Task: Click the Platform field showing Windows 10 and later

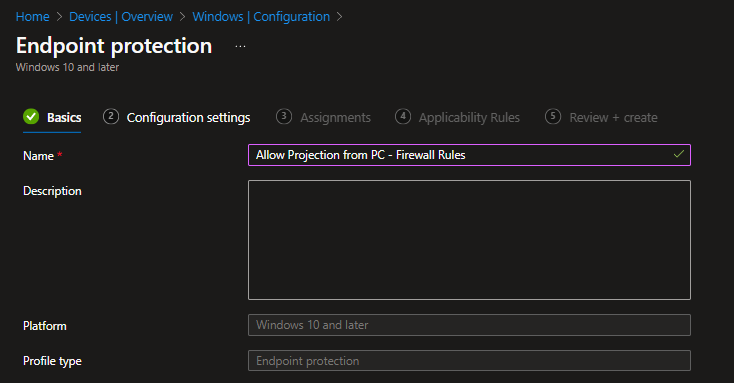Action: 469,325
